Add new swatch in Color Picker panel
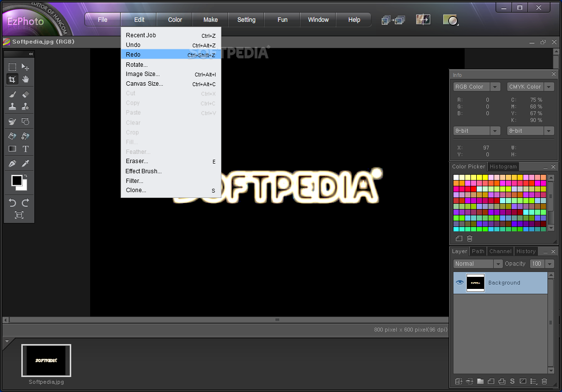This screenshot has height=392, width=562. click(459, 239)
